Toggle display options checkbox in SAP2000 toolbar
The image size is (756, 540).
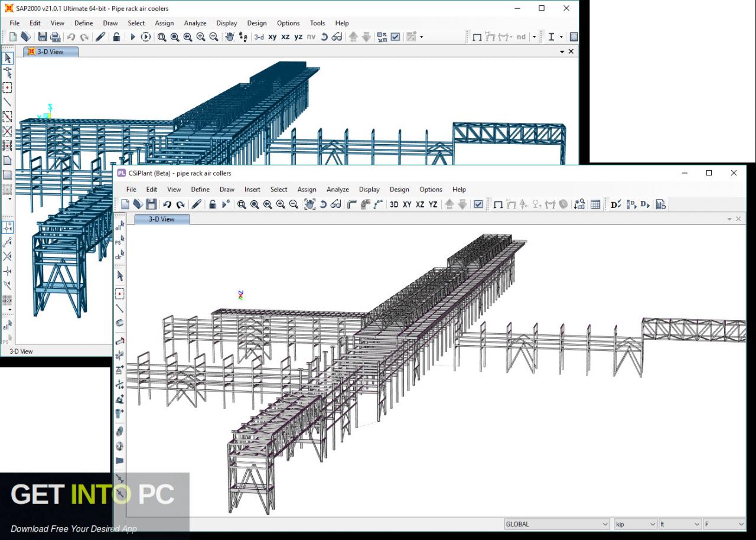coord(395,37)
